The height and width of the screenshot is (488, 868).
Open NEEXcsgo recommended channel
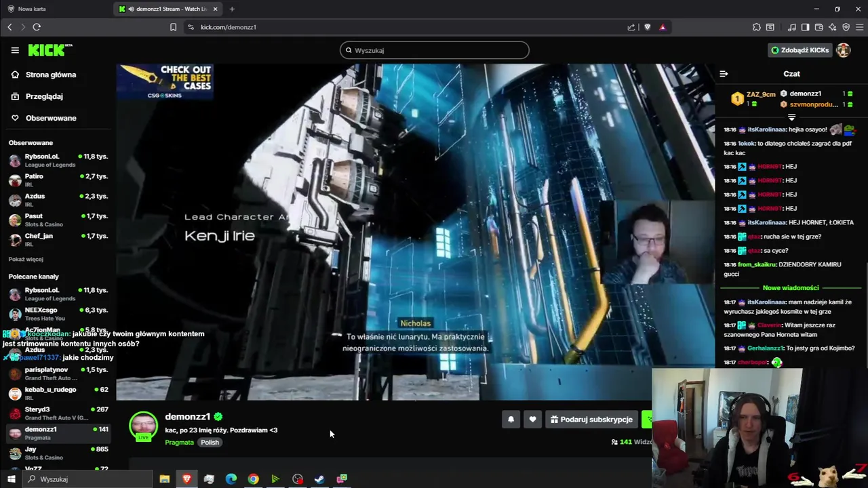point(58,314)
